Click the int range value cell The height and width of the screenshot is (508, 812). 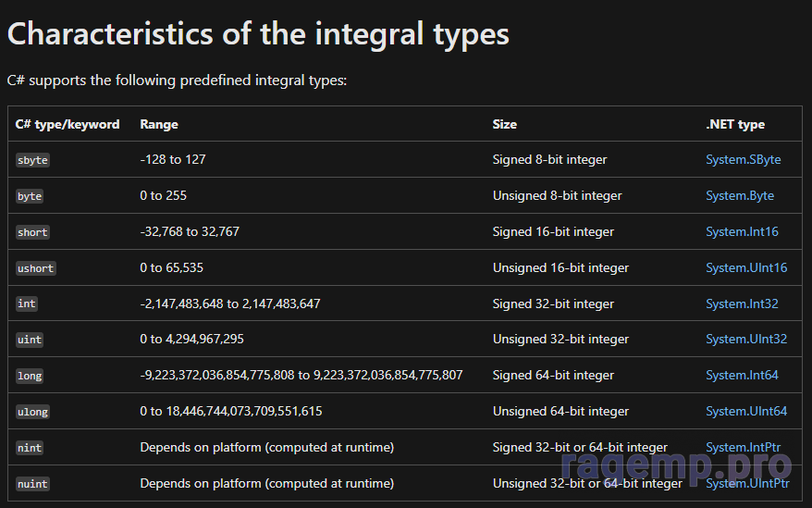pyautogui.click(x=230, y=304)
